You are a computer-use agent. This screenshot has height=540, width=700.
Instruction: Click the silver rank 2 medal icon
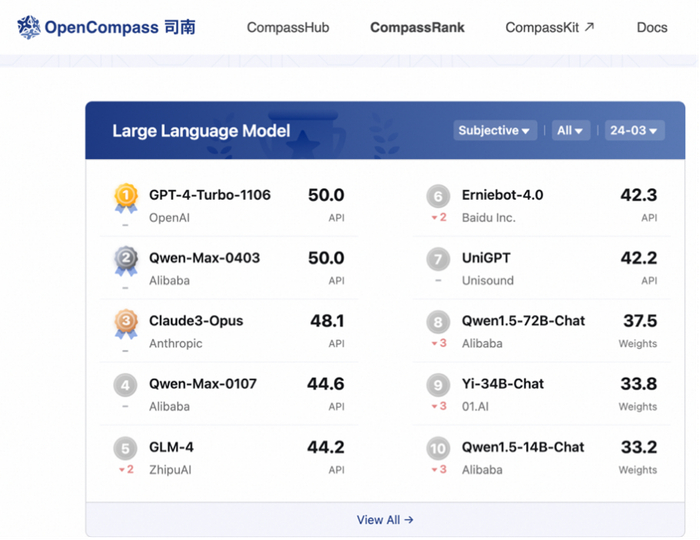(126, 261)
